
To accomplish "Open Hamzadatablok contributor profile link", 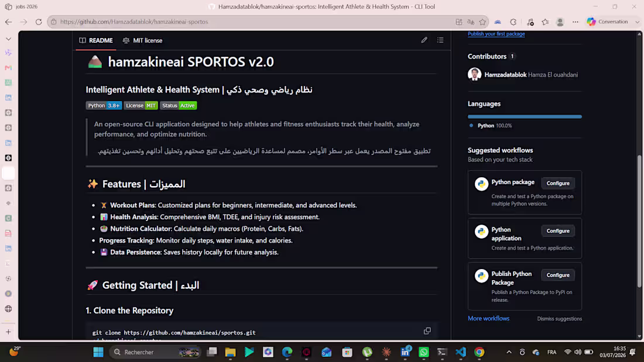I will pyautogui.click(x=505, y=75).
